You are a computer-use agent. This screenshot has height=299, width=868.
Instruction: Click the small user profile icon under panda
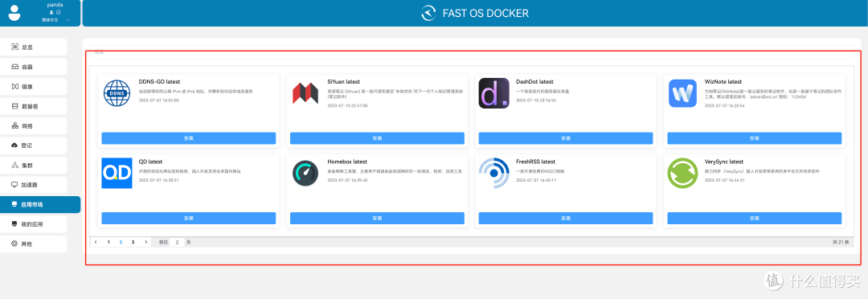pos(51,11)
